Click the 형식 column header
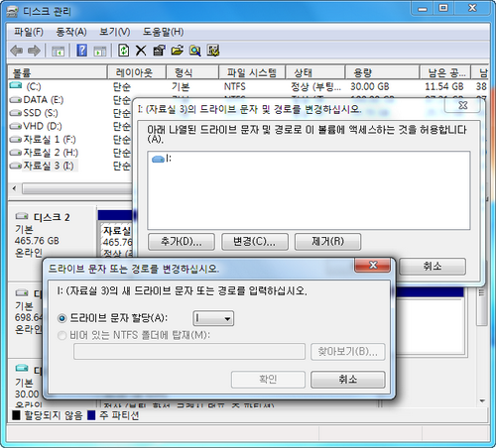Image resolution: width=496 pixels, height=448 pixels. pos(192,72)
